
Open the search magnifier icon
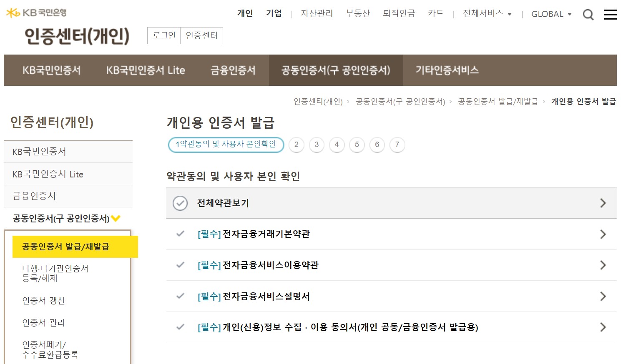(x=588, y=14)
